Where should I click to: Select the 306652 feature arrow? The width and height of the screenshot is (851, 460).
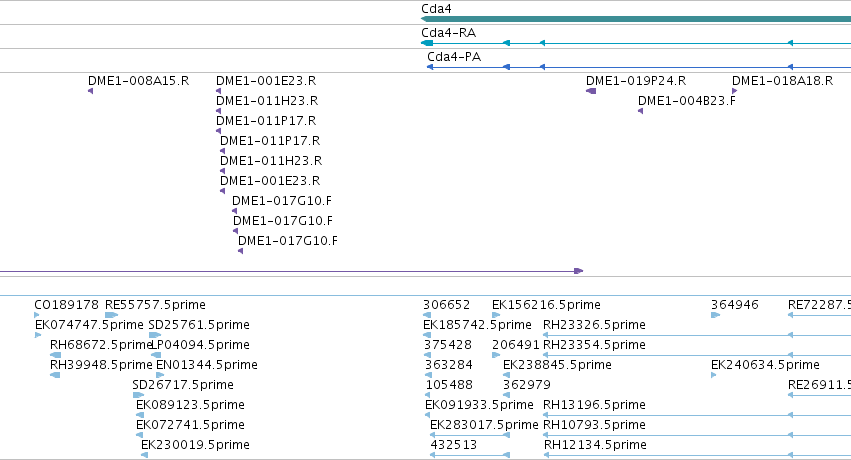pos(427,315)
